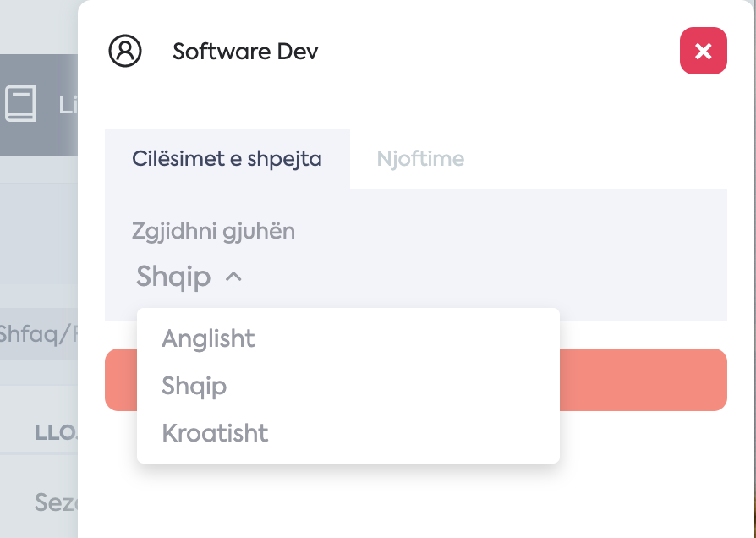The image size is (756, 538).
Task: Click the grey sidebar strip holding the book icon
Action: [x=39, y=105]
